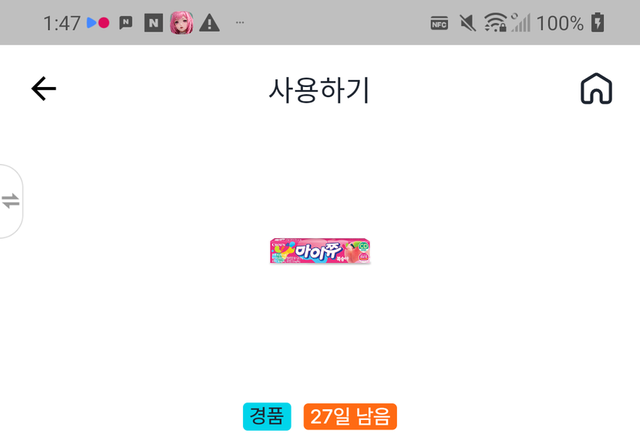
Task: Open the home icon in header
Action: click(596, 89)
